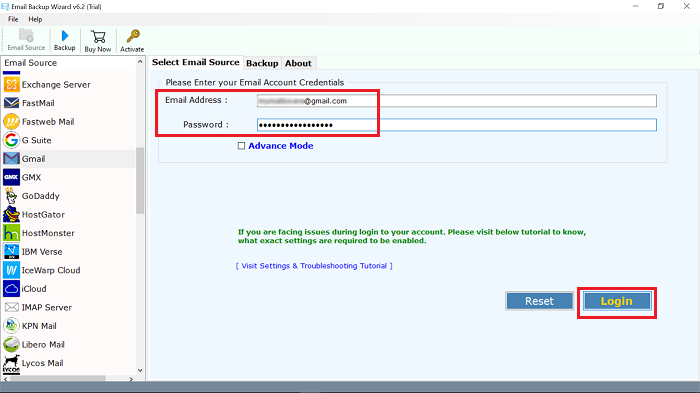
Task: Choose the Fastweb Mail icon
Action: 12,121
